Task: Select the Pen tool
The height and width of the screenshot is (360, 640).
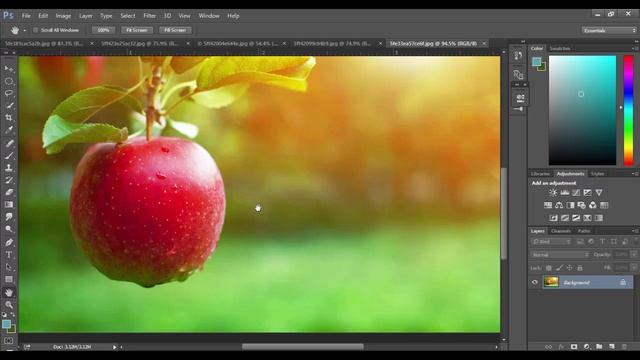Action: (x=9, y=242)
